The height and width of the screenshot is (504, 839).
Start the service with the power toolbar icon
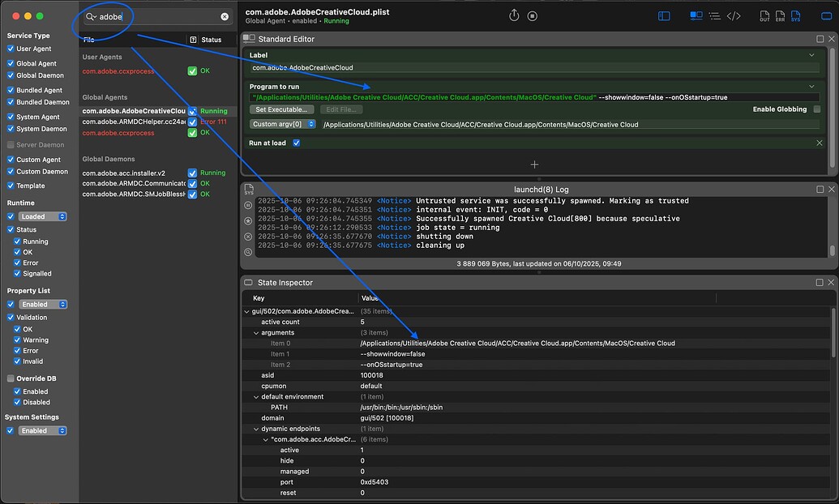pos(514,15)
